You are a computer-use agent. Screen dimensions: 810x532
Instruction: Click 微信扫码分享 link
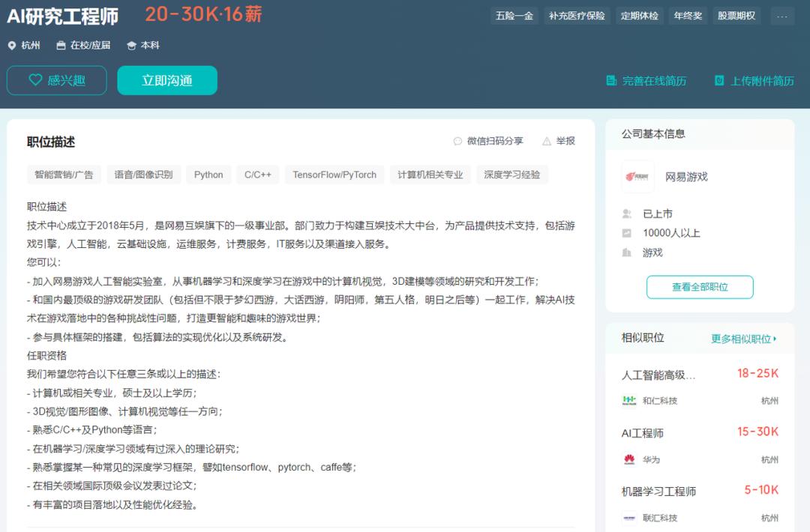tap(488, 142)
